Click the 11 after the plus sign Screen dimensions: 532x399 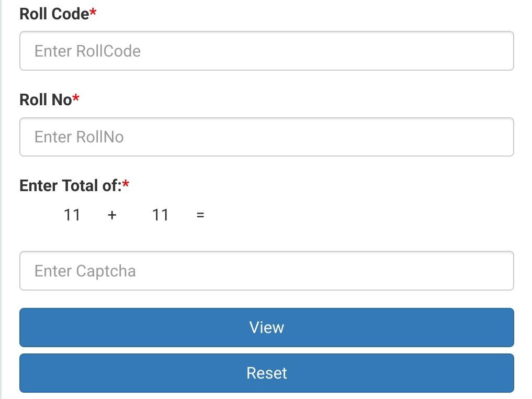click(x=160, y=215)
